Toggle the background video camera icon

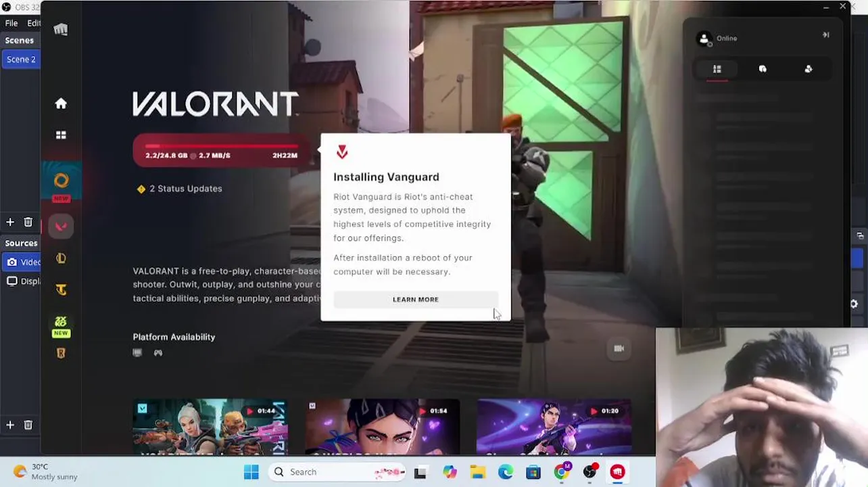pos(619,348)
